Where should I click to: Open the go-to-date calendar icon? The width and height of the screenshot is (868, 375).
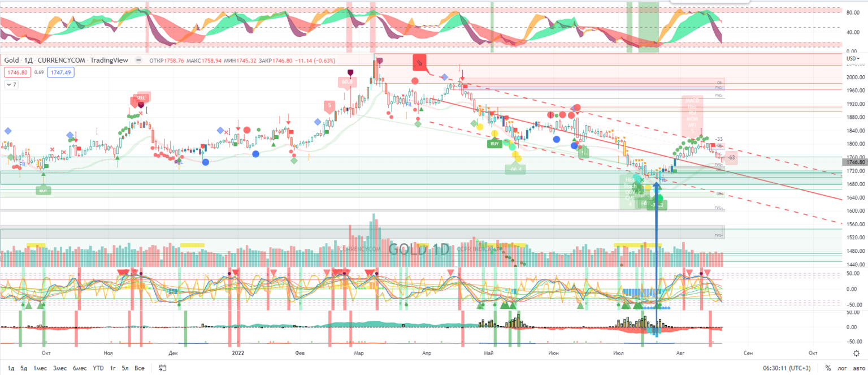click(163, 368)
